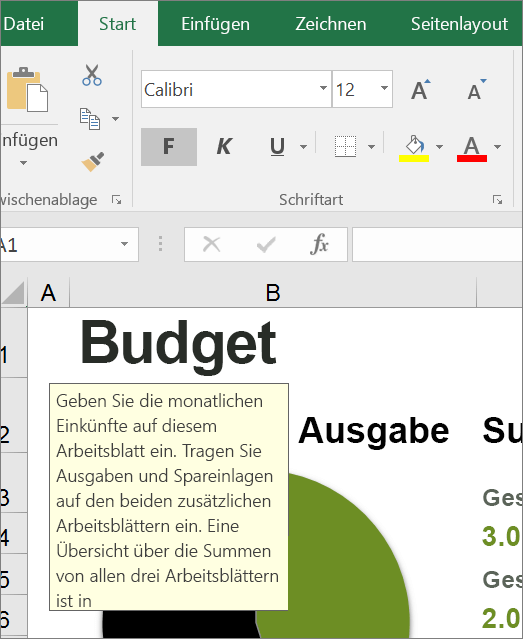Click the Ausgabe heading text

pyautogui.click(x=373, y=430)
